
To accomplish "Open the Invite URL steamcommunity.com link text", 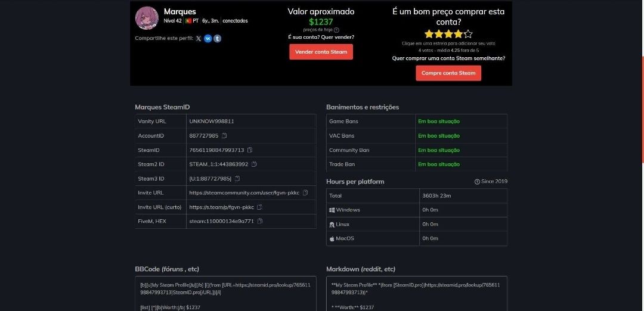I will point(244,192).
